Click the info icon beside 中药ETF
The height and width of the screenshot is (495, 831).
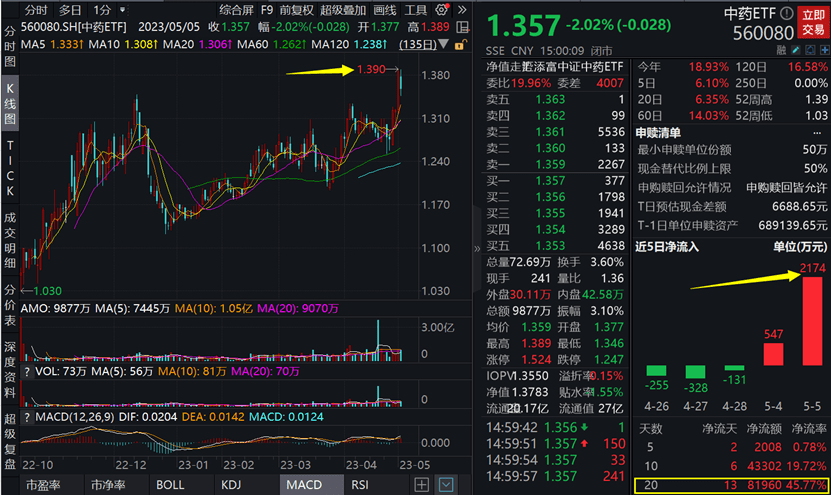[x=787, y=14]
